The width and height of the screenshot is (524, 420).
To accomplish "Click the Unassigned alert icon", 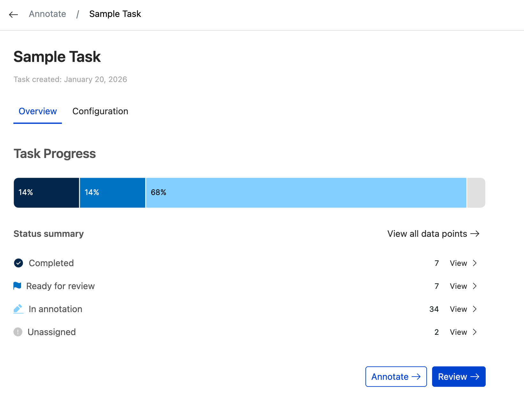I will 18,332.
